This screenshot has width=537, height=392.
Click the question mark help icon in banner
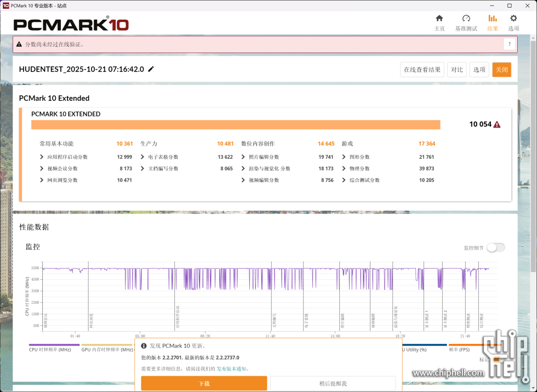coord(509,44)
